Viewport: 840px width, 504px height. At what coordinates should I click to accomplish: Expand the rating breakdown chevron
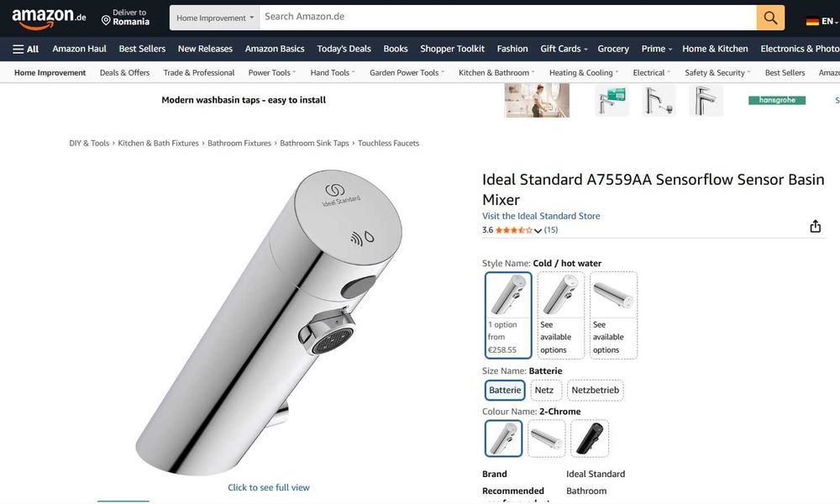tap(538, 231)
